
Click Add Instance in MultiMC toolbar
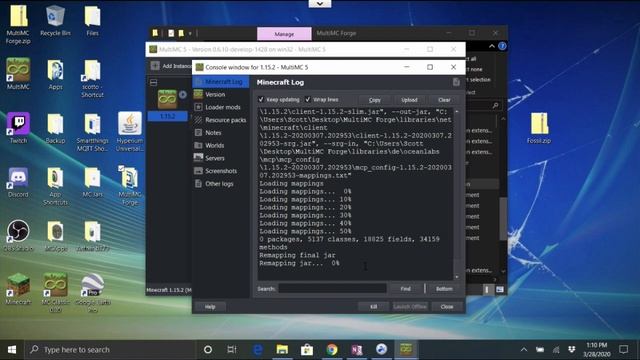pyautogui.click(x=171, y=66)
